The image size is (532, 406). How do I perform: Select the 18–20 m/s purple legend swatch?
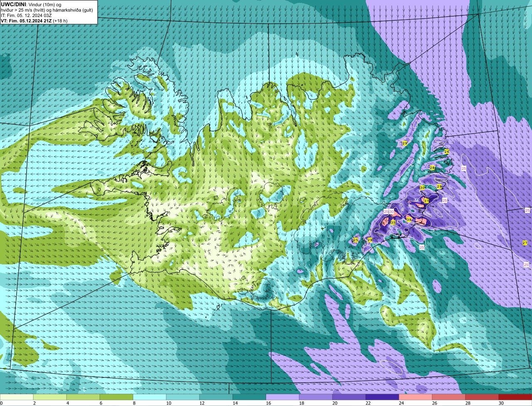click(x=316, y=397)
